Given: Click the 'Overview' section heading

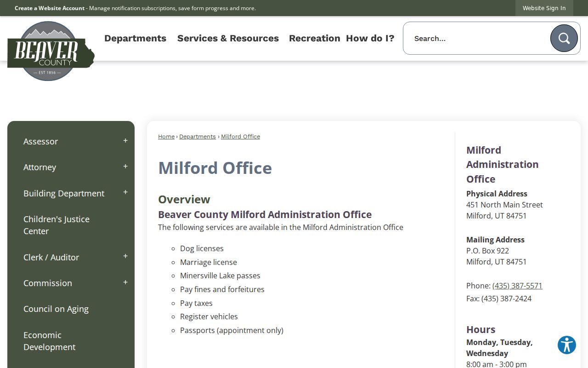Looking at the screenshot, I should (x=184, y=199).
